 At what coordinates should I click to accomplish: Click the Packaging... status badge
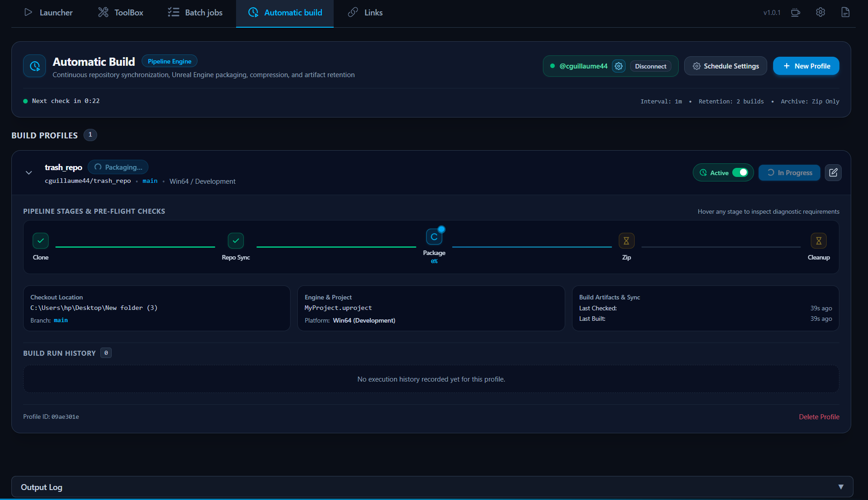coord(118,167)
